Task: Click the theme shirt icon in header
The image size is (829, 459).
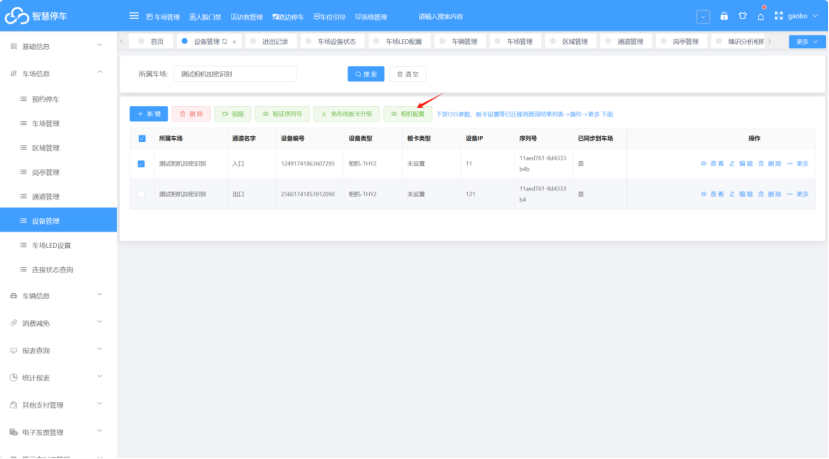Action: (x=742, y=16)
